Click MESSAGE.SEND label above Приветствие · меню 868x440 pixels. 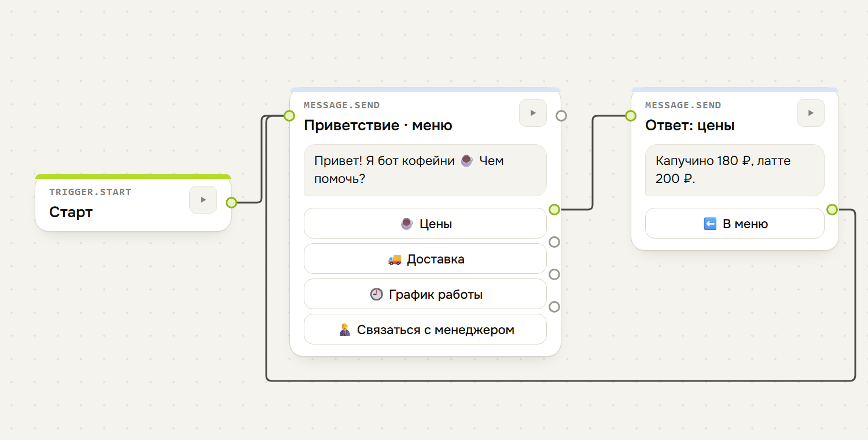(x=342, y=105)
